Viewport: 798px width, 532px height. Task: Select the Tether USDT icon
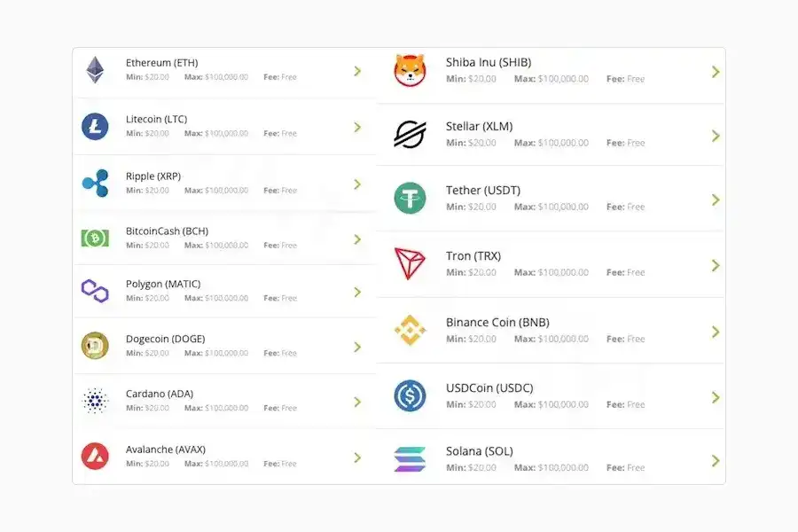click(x=409, y=198)
